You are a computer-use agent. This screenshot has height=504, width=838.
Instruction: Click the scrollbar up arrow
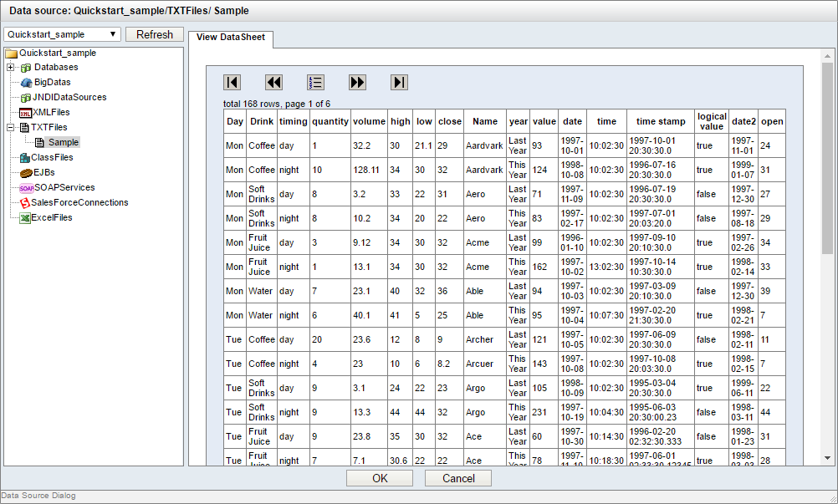click(827, 56)
